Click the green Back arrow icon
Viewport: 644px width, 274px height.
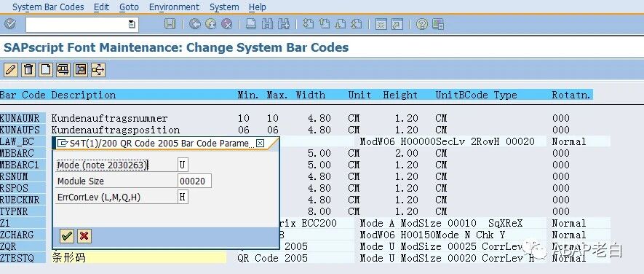click(195, 24)
